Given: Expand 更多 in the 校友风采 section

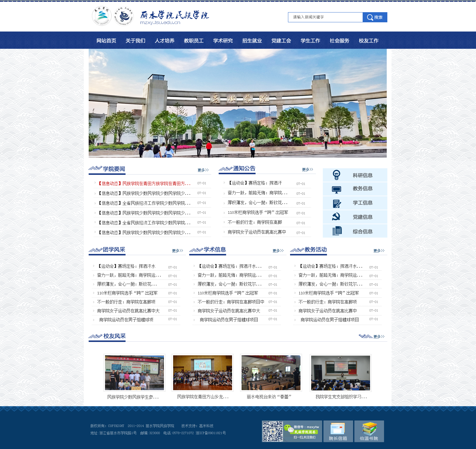Looking at the screenshot, I should [379, 337].
